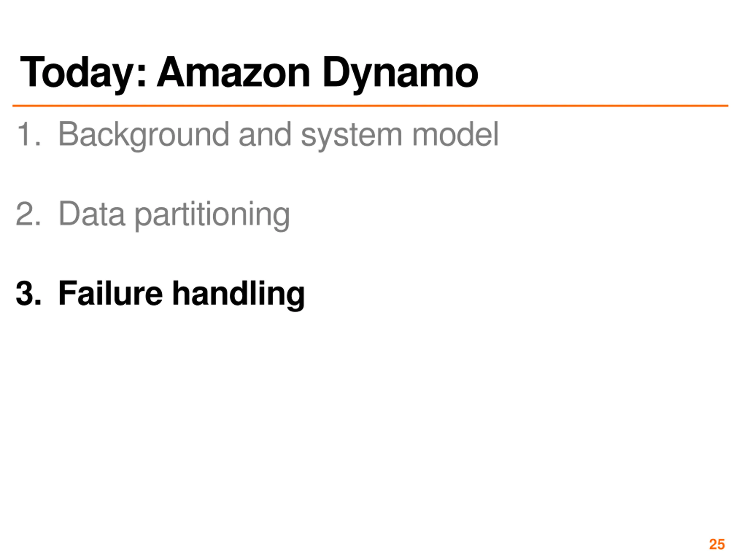
Task: Select the bold word "Failure"
Action: coord(110,293)
